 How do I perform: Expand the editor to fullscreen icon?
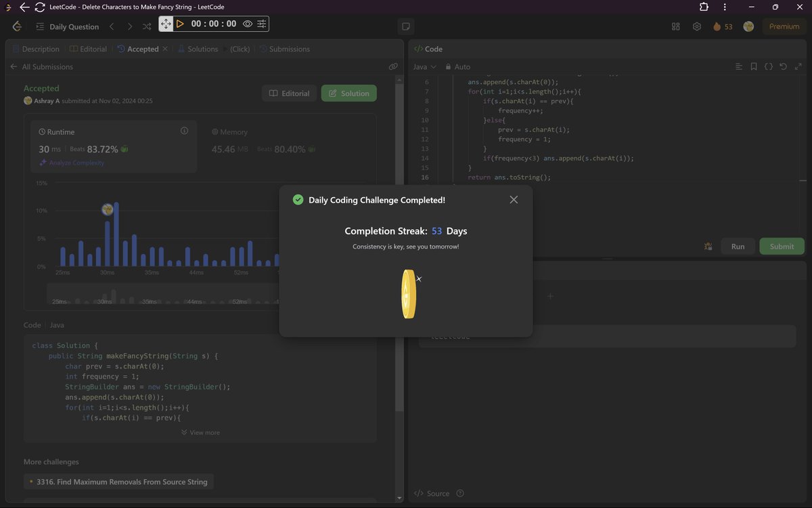798,67
